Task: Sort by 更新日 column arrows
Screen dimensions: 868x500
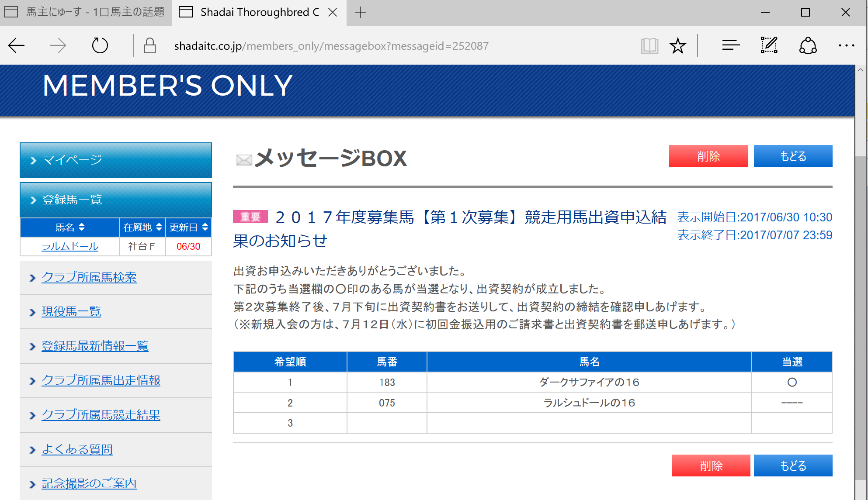Action: pos(205,227)
